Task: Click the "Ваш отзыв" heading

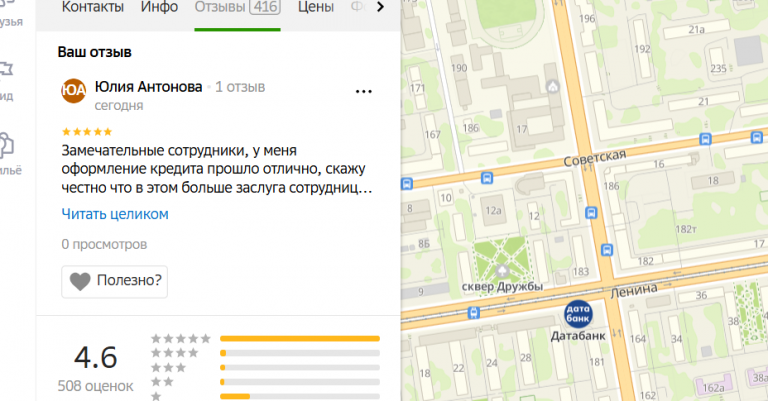Action: point(95,52)
